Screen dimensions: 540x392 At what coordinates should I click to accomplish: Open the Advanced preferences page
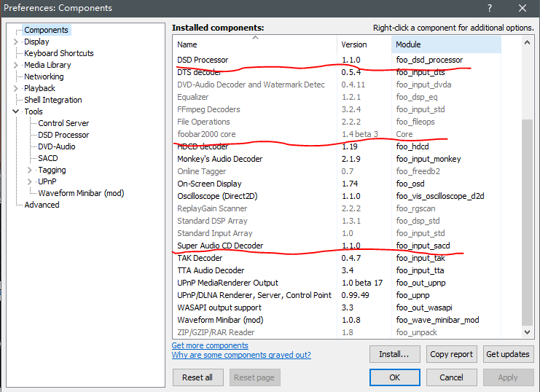[42, 205]
